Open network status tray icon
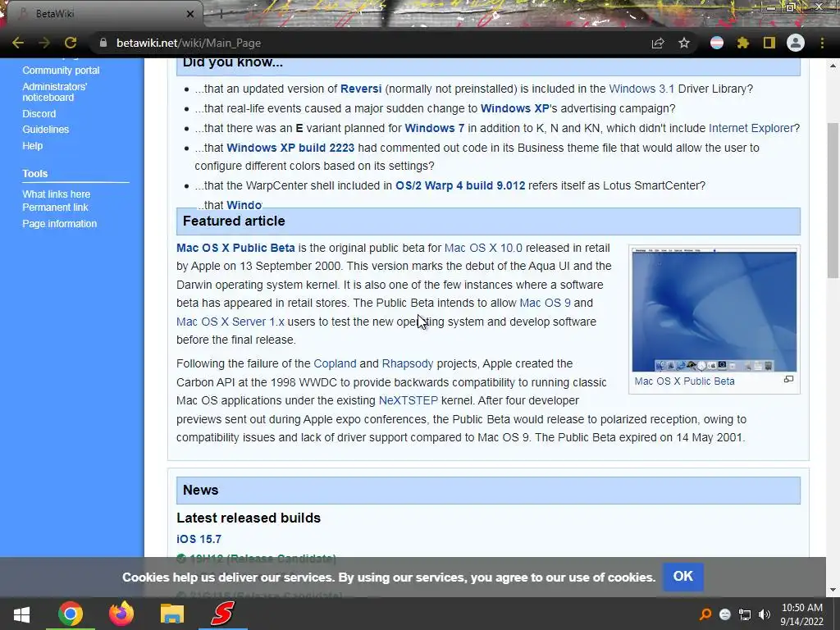 pos(745,614)
